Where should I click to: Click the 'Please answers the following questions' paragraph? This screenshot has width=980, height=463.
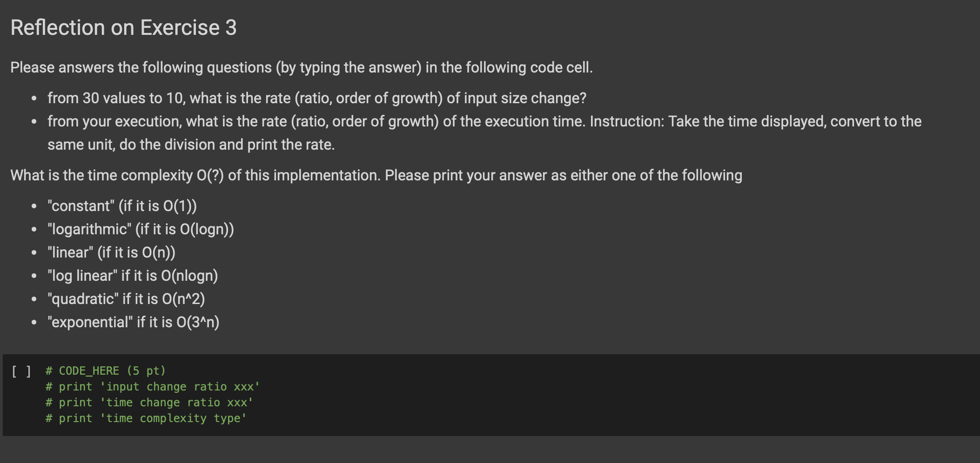(302, 67)
